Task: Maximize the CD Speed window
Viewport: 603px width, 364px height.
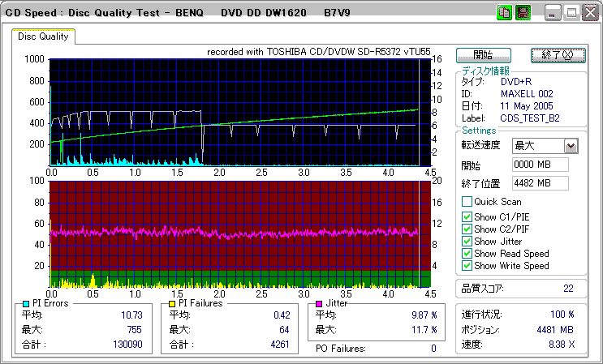Action: click(571, 13)
